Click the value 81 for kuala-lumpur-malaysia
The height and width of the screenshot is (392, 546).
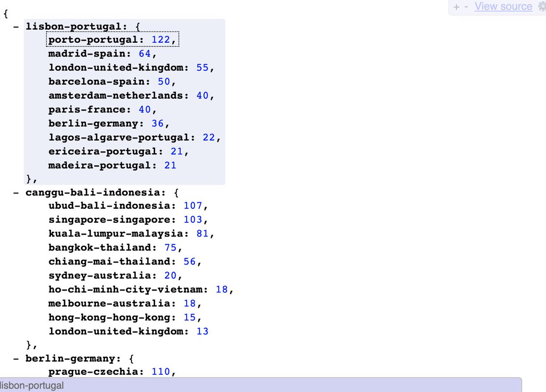click(202, 234)
